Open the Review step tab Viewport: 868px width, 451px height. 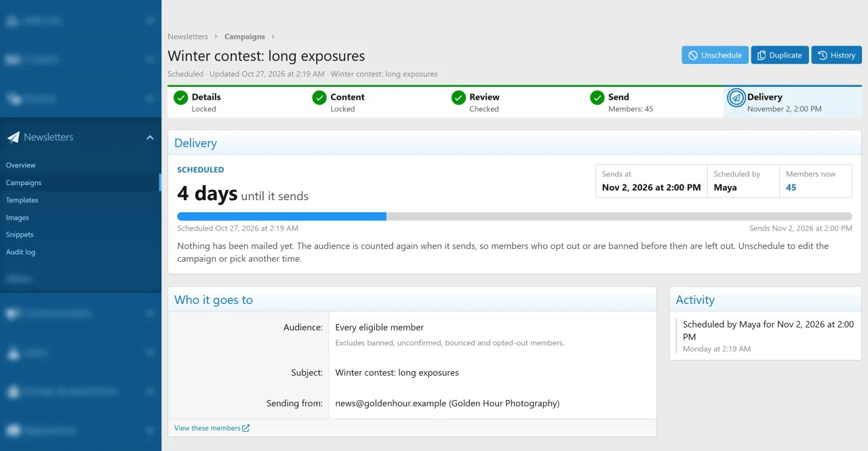(x=515, y=102)
